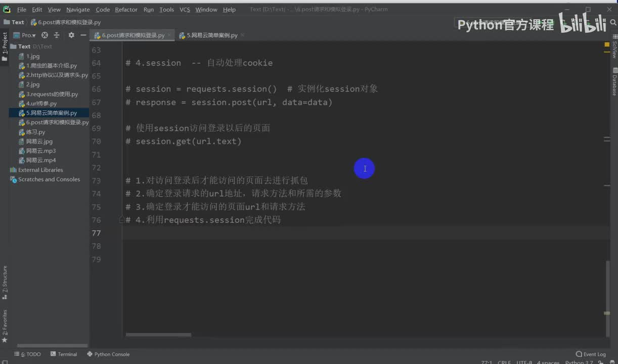This screenshot has height=364, width=618.
Task: Select 2.jpg in the project tree
Action: 33,84
